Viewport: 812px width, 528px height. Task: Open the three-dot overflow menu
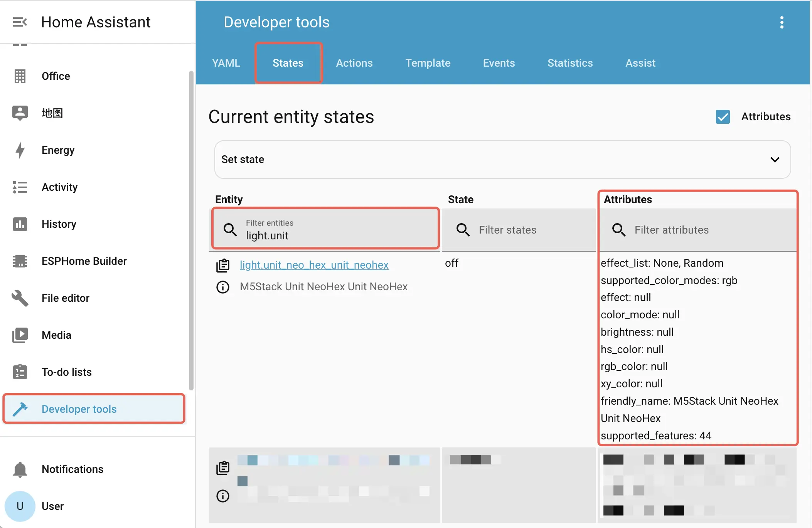[x=782, y=22]
